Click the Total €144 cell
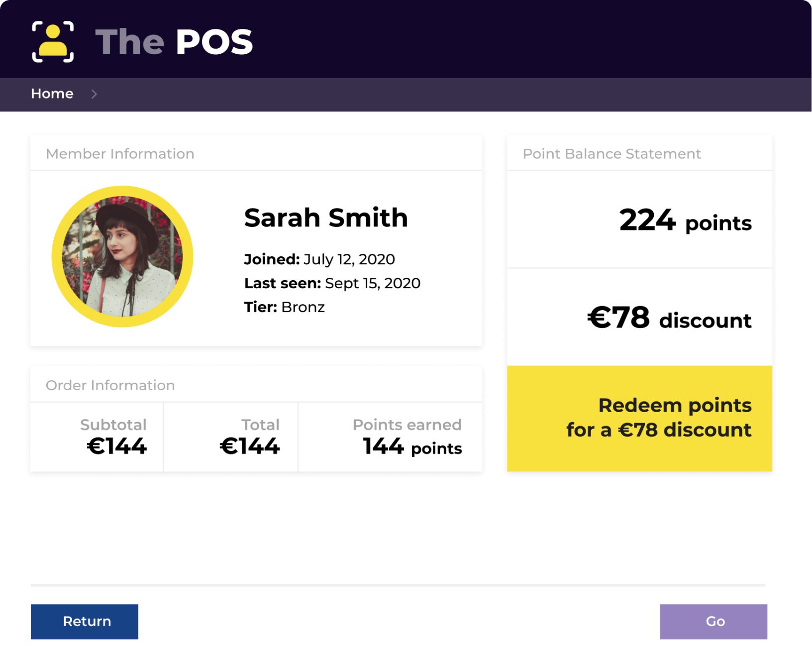812x669 pixels. click(249, 437)
